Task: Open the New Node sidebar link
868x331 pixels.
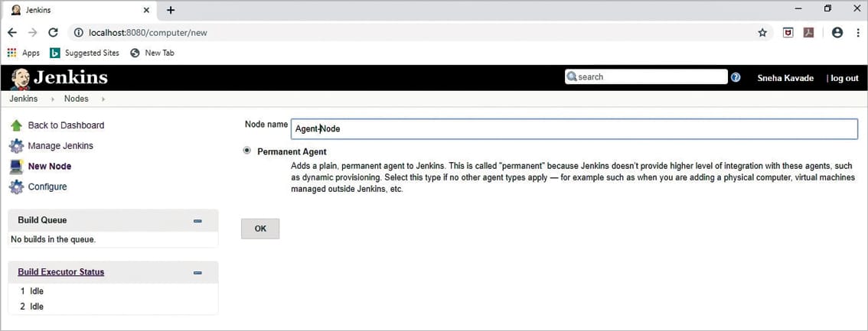Action: 49,167
